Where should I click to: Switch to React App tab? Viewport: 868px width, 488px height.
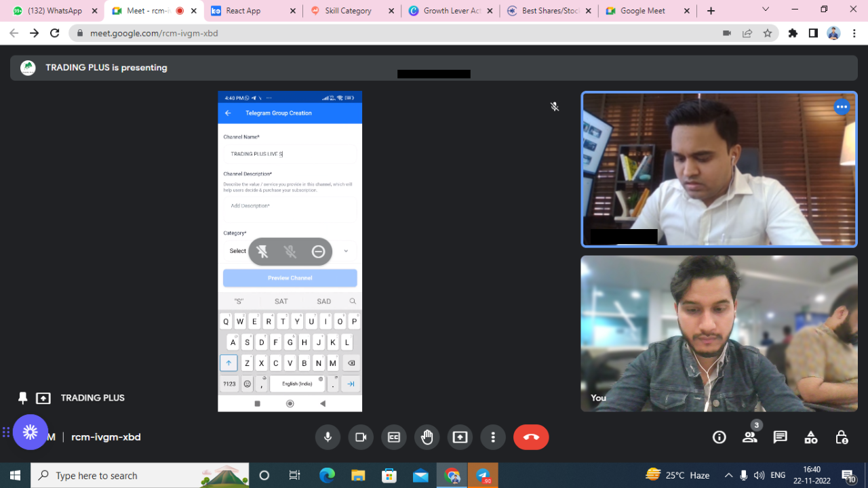pos(254,11)
